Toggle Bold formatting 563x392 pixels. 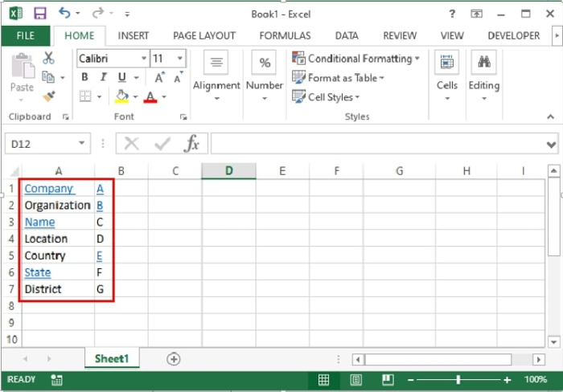(84, 77)
